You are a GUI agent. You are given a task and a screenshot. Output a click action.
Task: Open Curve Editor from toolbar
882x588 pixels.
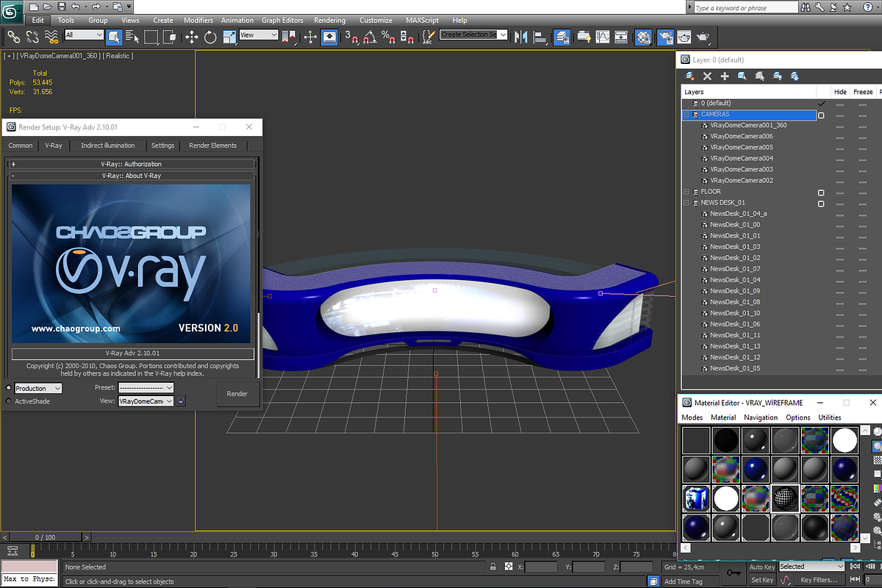603,36
